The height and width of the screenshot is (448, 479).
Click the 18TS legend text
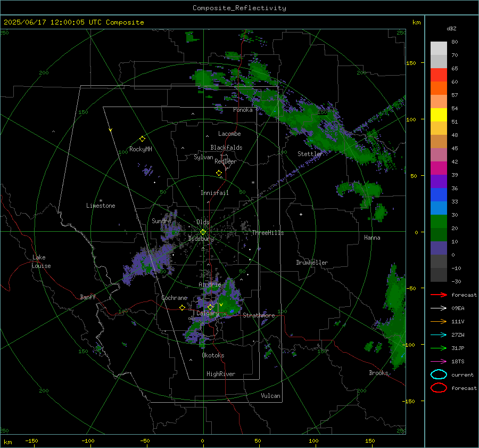[x=458, y=362]
